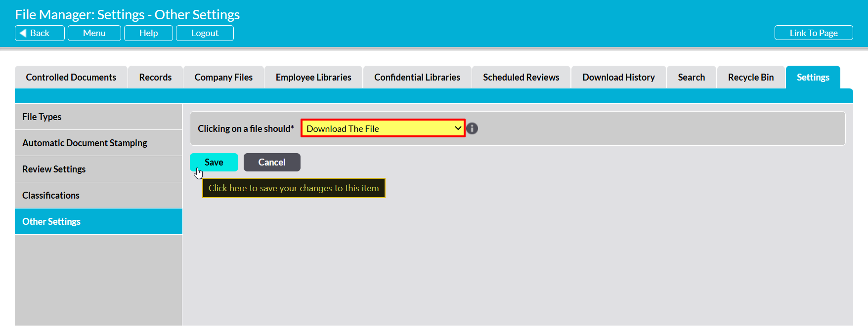Log out of the application
Viewport: 868px width, 332px height.
pyautogui.click(x=205, y=33)
